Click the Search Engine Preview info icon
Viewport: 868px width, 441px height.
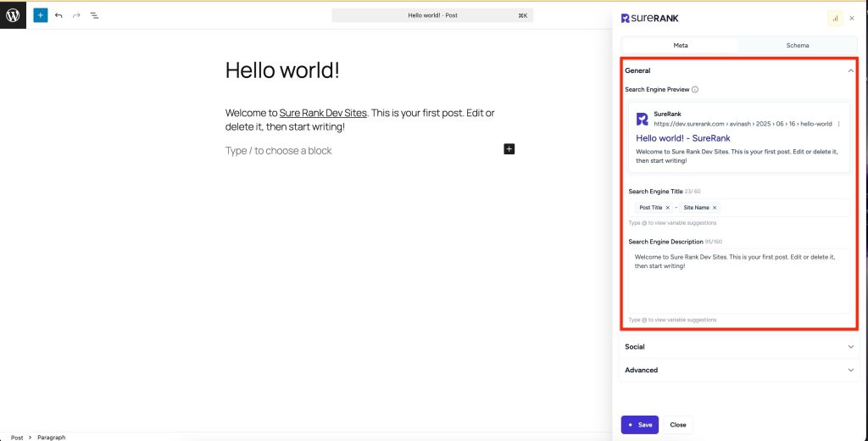(x=695, y=89)
